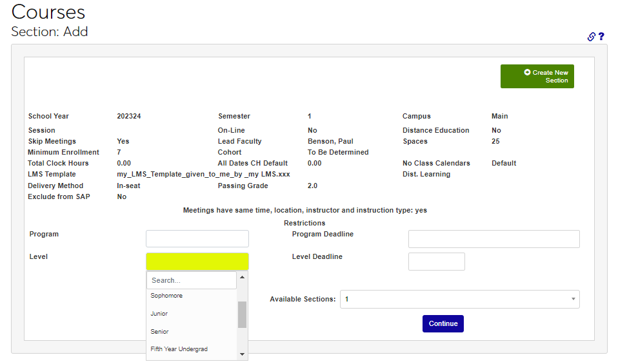
Task: Click arrow icon on Create New Section
Action: 527,73
